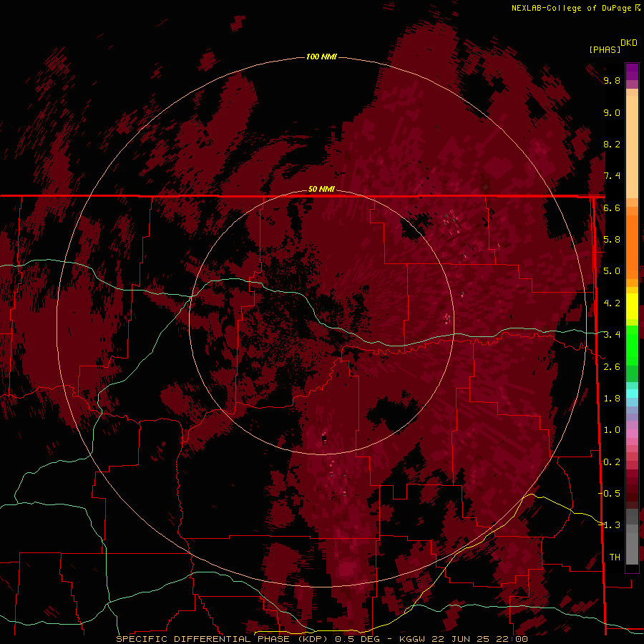Click the SPECIFIC DIFFERENTIAL PHASE (KDP) caption
Image resolution: width=644 pixels, height=644 pixels.
coord(223,639)
